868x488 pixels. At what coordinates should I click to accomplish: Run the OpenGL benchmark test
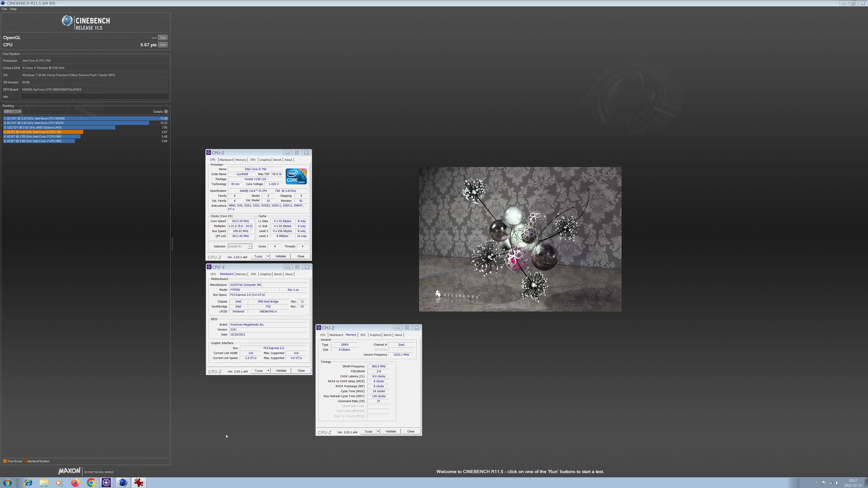[x=163, y=38]
